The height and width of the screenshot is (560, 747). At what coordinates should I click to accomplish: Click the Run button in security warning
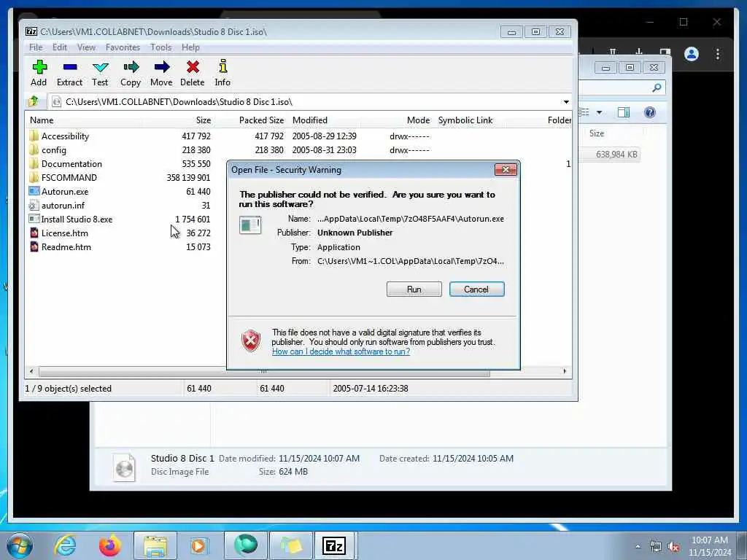tap(414, 289)
